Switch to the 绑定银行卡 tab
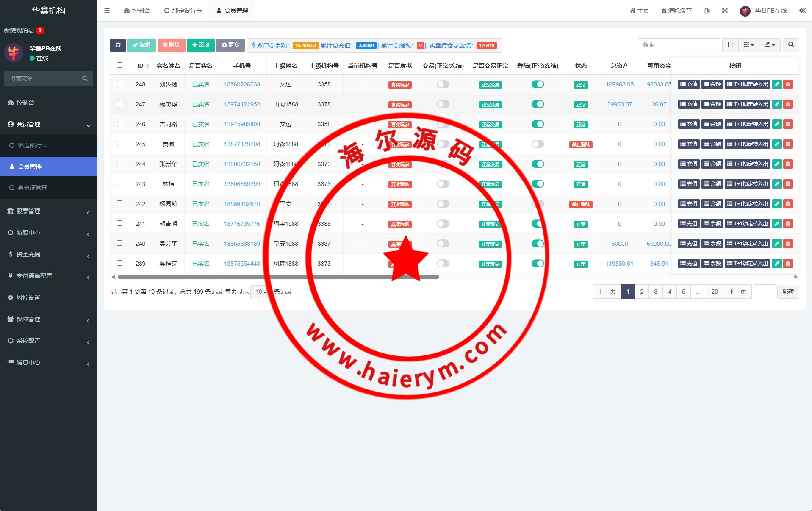 [183, 11]
